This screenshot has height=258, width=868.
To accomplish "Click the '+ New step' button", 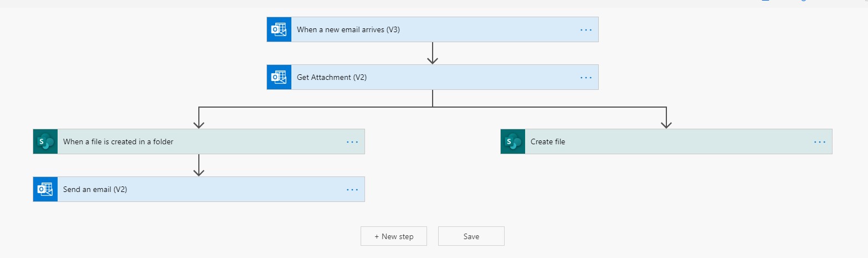I will coord(394,236).
